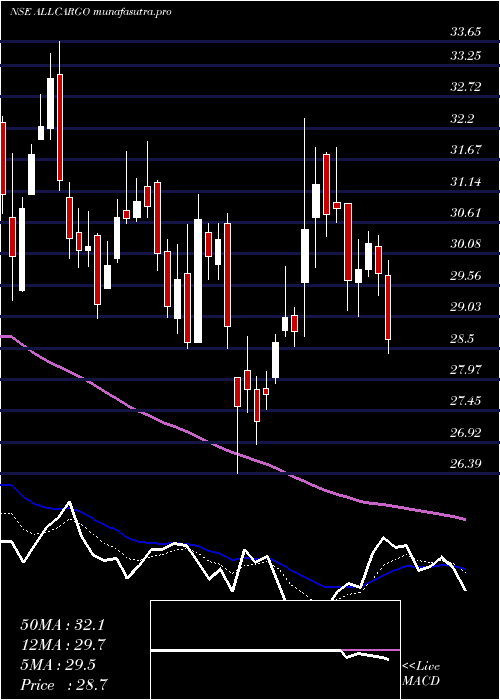Click the 31.14 price axis label
This screenshot has width=500, height=700.
click(466, 182)
